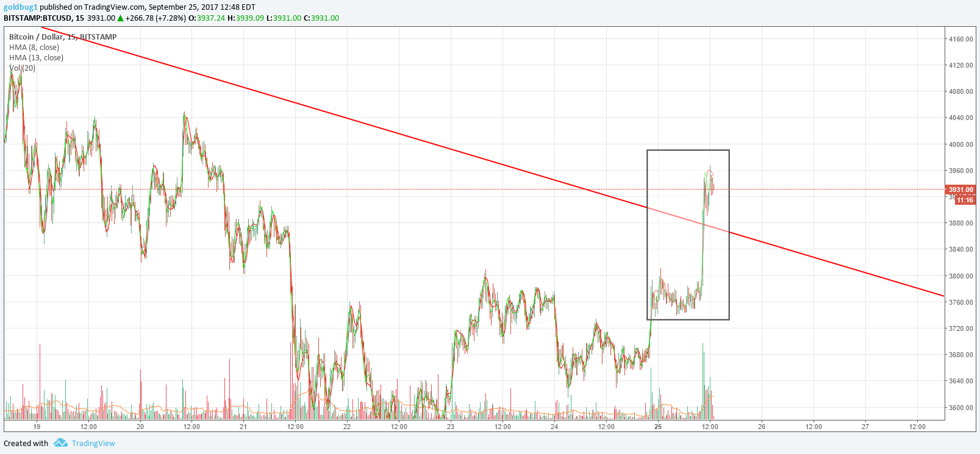Image resolution: width=980 pixels, height=454 pixels.
Task: Click the +266.78 (+7.28%) change value
Action: click(x=156, y=18)
